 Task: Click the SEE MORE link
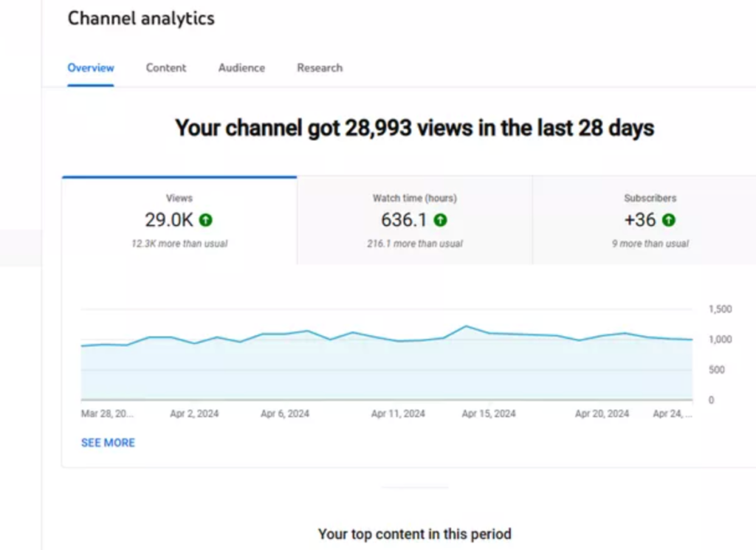coord(108,443)
